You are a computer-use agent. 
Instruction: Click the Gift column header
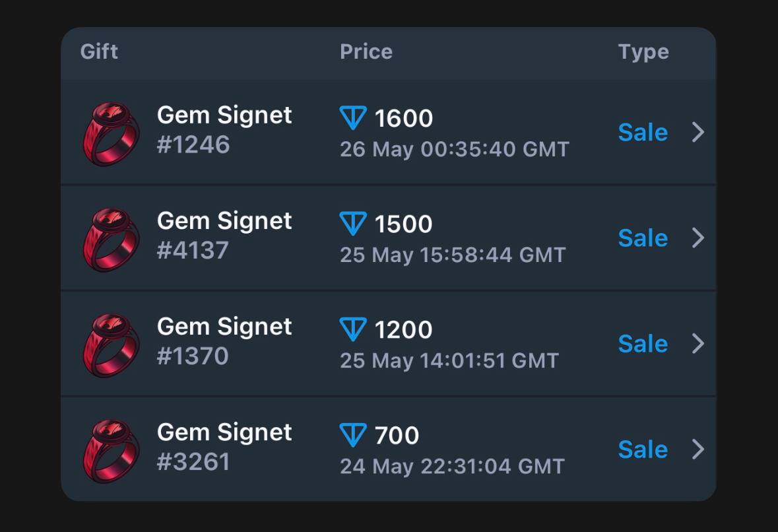[x=99, y=51]
